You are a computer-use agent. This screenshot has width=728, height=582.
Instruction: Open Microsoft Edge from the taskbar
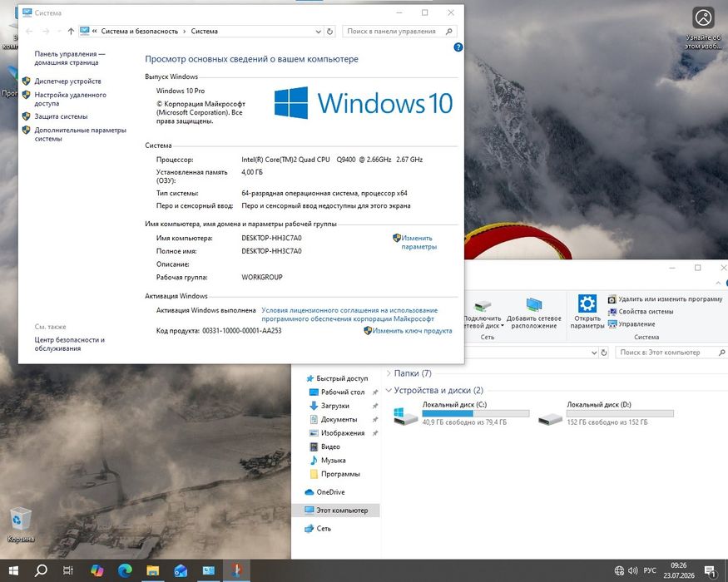click(125, 570)
